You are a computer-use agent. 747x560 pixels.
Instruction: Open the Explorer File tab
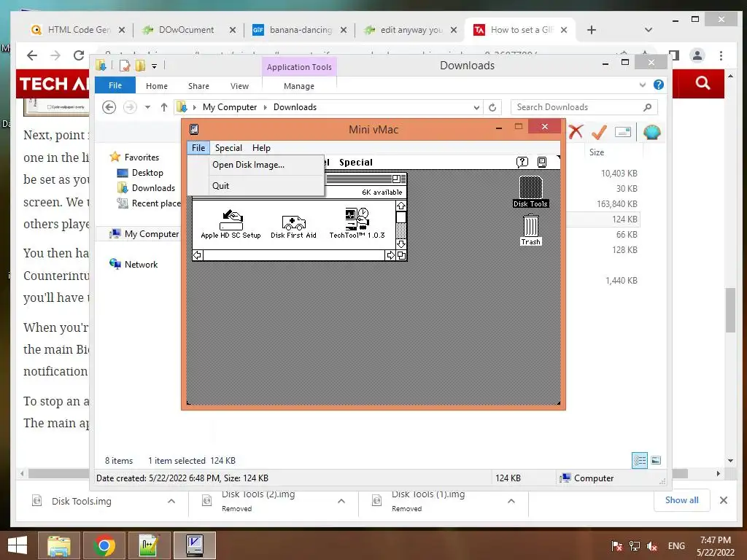115,85
